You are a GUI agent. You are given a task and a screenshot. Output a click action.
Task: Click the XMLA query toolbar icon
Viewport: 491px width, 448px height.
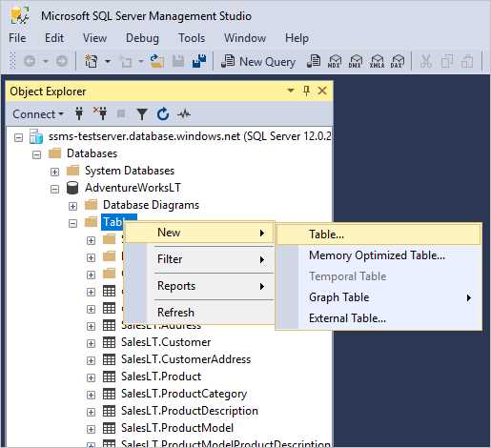[x=377, y=61]
